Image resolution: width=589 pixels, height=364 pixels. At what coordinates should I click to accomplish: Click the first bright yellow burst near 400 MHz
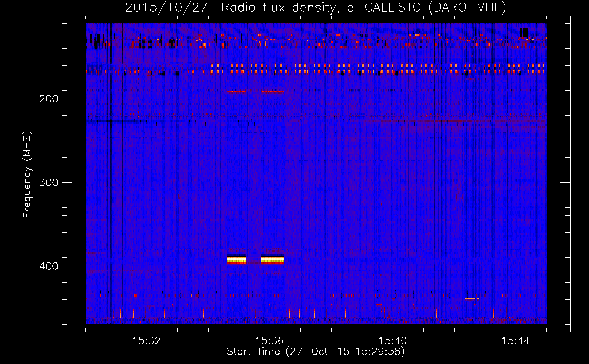pyautogui.click(x=237, y=260)
